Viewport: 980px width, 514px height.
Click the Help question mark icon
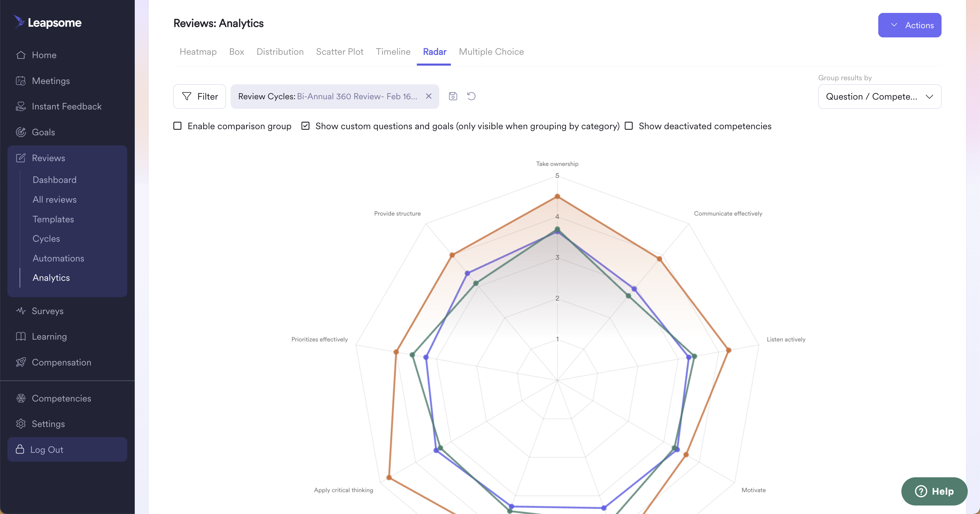(921, 491)
